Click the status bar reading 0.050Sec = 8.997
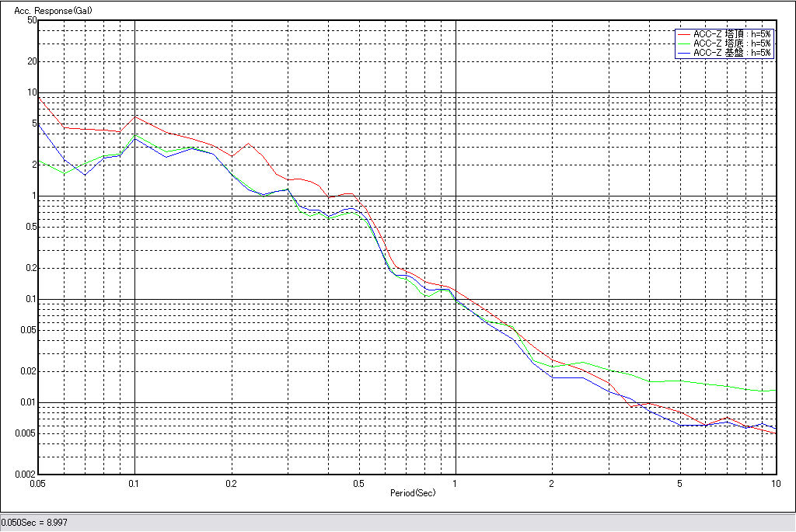Screen dimensions: 796x532 (x=34, y=523)
